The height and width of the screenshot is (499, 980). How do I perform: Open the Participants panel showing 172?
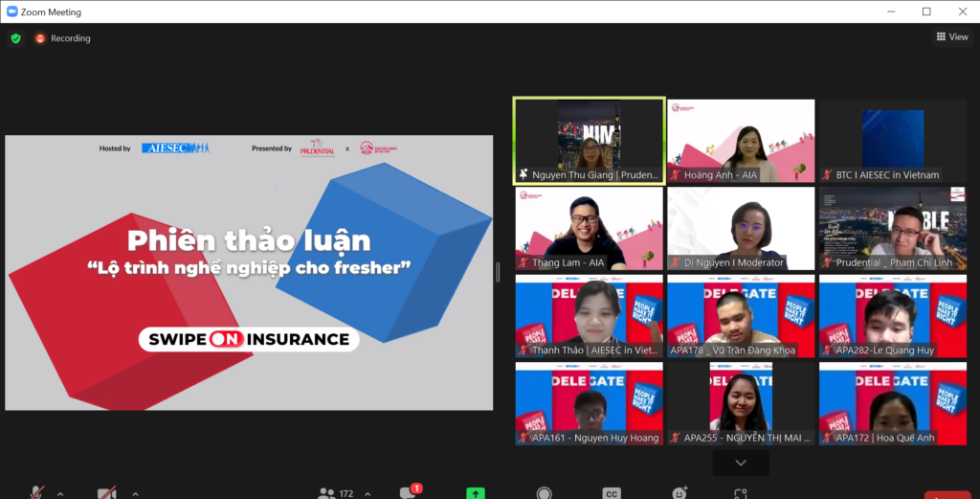pos(336,492)
